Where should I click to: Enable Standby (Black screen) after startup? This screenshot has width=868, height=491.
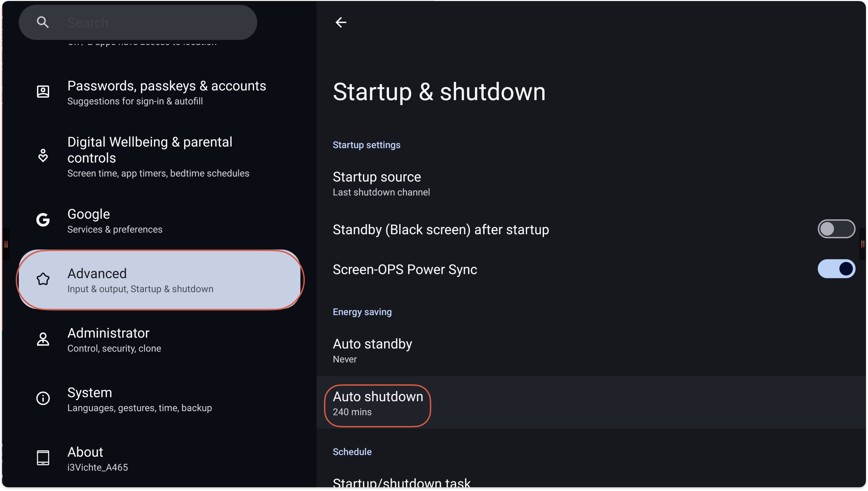pos(836,229)
